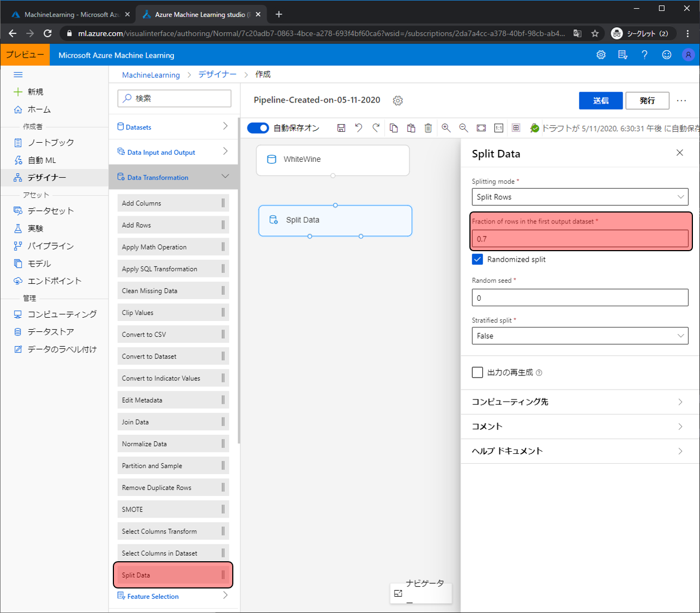
Task: Enable the 出力の再生成 checkbox
Action: tap(478, 372)
